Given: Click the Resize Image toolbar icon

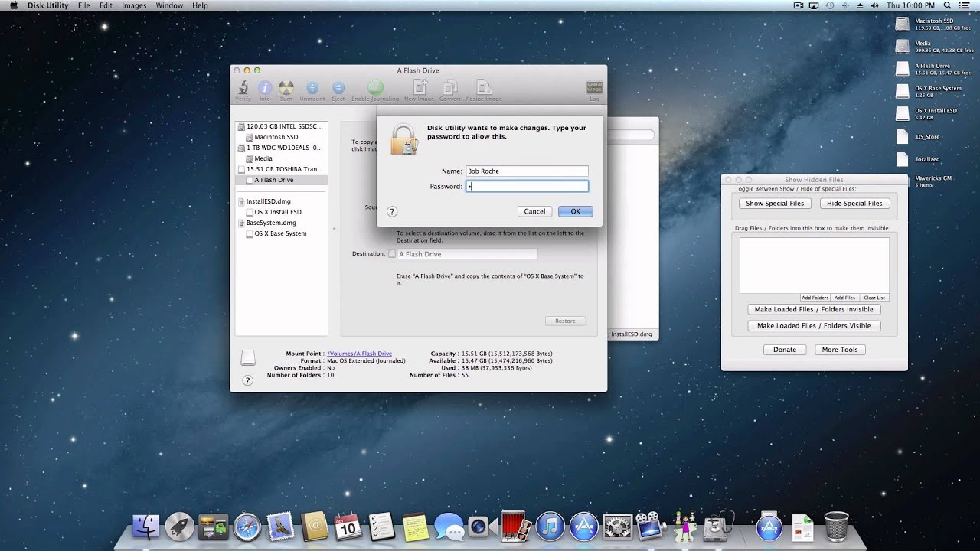Looking at the screenshot, I should click(x=484, y=90).
